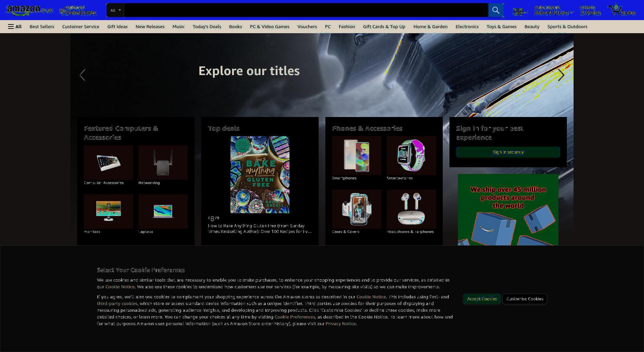The height and width of the screenshot is (352, 644).
Task: Click the Smartwatches thumbnail
Action: [x=411, y=156]
